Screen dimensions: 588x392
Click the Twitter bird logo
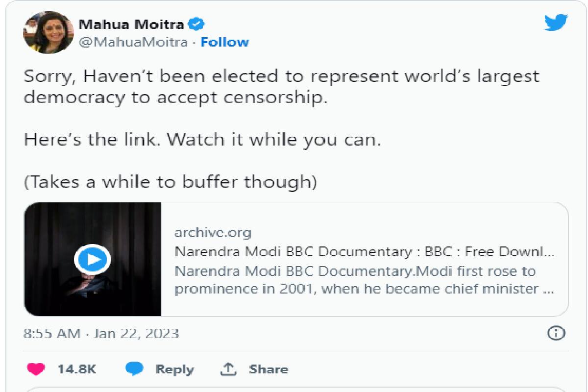tap(556, 23)
